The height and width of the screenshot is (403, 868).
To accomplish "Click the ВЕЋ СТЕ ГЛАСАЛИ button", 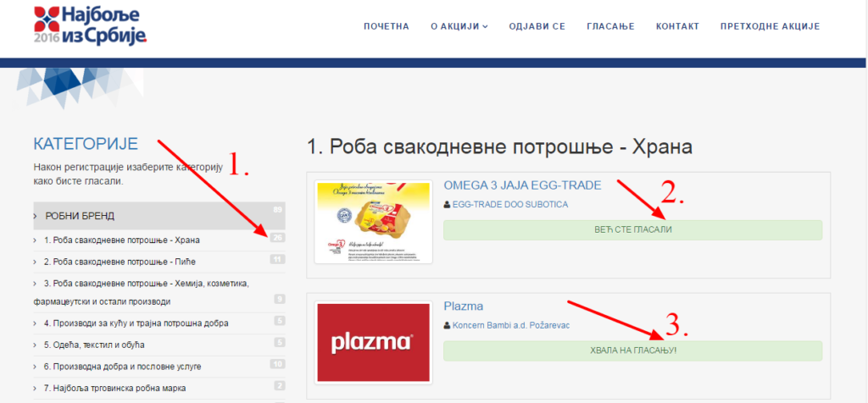I will [x=632, y=229].
